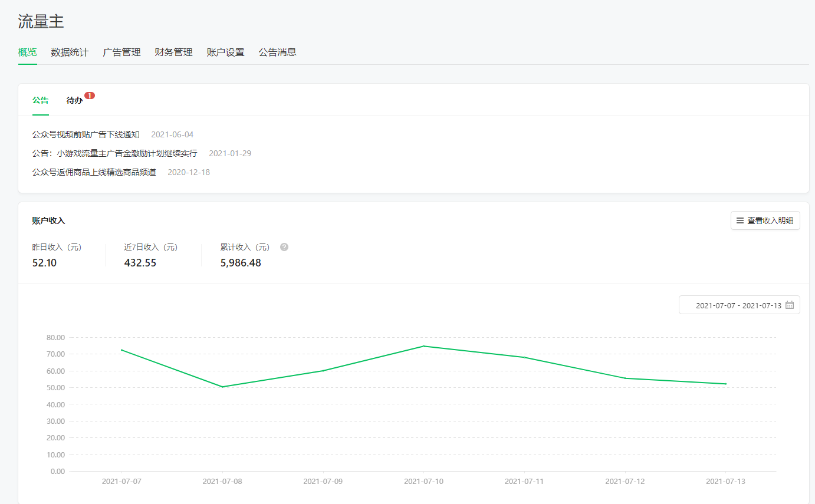Open the 小游戏流量主广告金激励计划 announcement
This screenshot has width=815, height=504.
tap(115, 154)
